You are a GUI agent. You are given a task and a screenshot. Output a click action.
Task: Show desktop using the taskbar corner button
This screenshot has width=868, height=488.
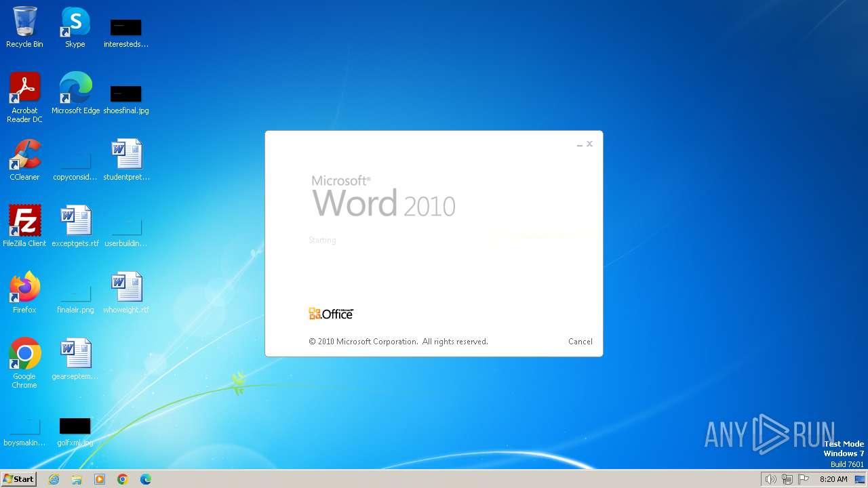pyautogui.click(x=861, y=479)
